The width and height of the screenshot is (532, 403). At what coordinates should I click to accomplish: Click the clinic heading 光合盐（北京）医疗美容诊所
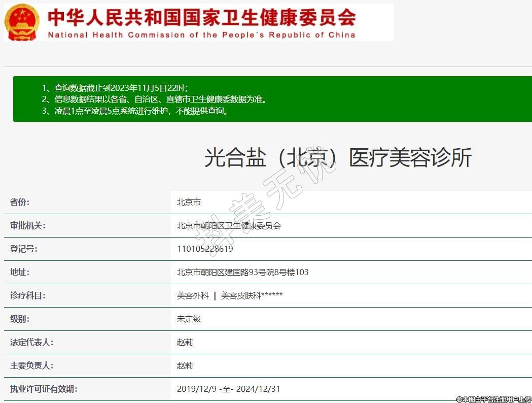click(338, 158)
